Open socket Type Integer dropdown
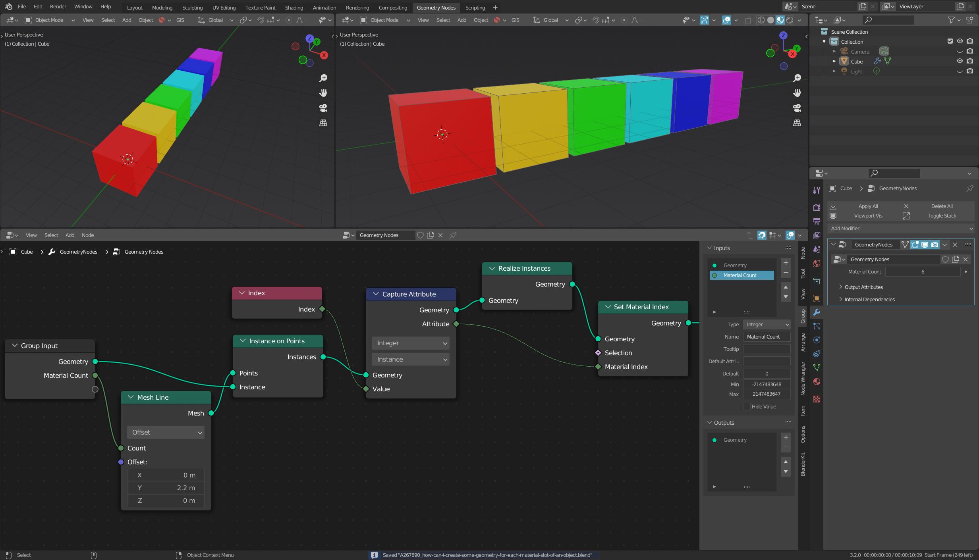 tap(767, 324)
